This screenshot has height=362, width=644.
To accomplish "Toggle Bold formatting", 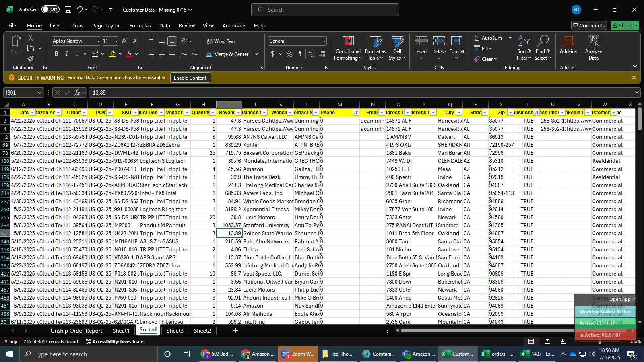I will 56,54.
